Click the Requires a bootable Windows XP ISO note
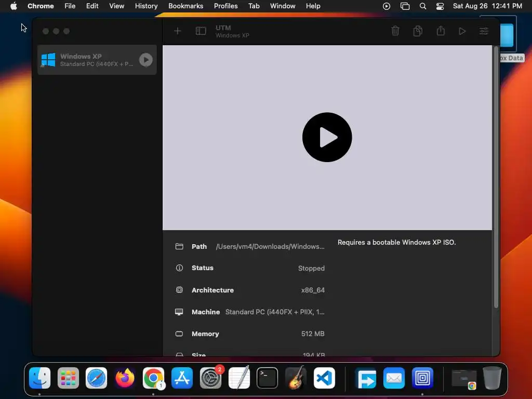The width and height of the screenshot is (532, 399). tap(396, 243)
